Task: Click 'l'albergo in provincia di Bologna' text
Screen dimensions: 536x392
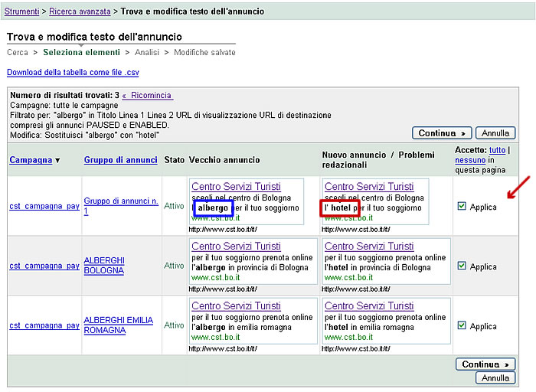Action: [x=250, y=268]
